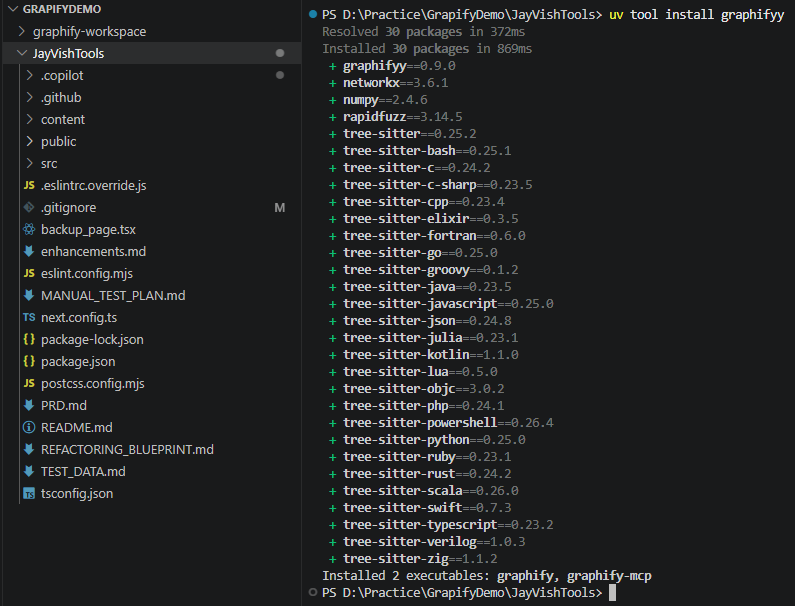Open MANUAL_TEST_PLAN.md
This screenshot has height=606, width=795.
click(x=113, y=296)
